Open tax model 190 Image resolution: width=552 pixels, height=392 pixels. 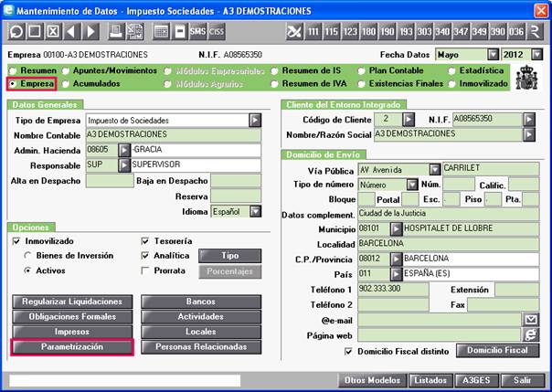387,32
